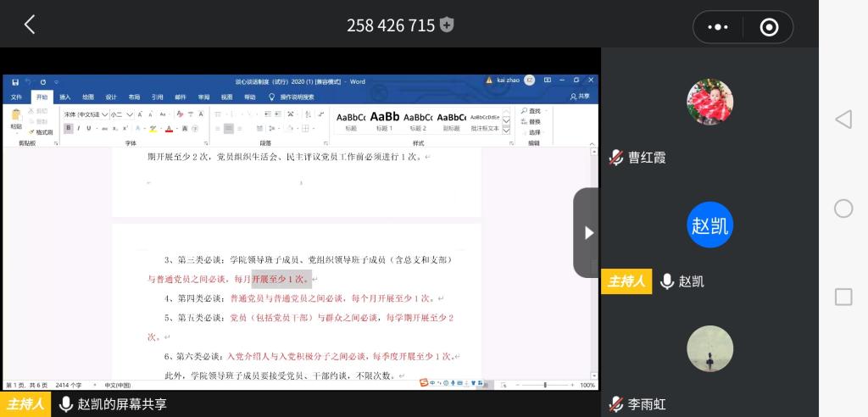The height and width of the screenshot is (417, 868).
Task: Open the font name dropdown (宋体)
Action: coord(85,114)
